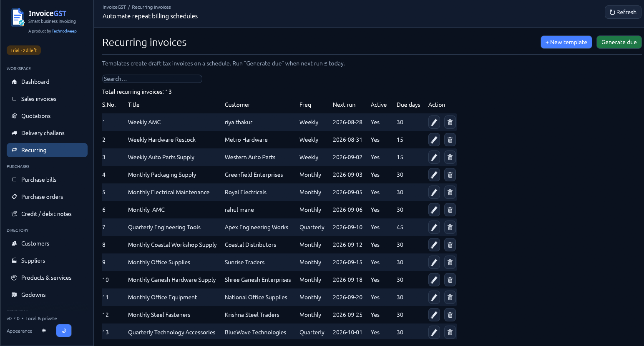The image size is (644, 346).
Task: Delete Monthly Office Equipment template
Action: pyautogui.click(x=450, y=297)
